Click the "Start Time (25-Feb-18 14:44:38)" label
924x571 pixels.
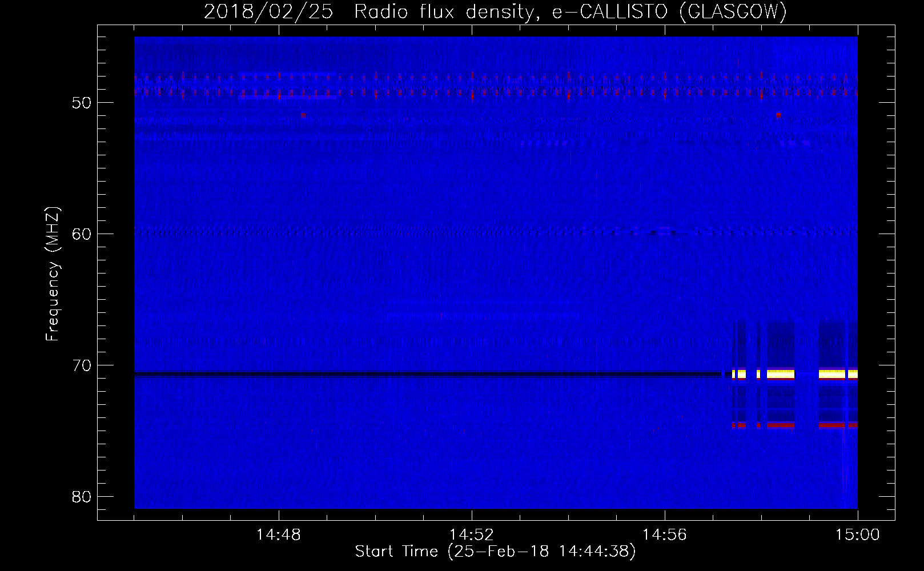[x=495, y=551]
